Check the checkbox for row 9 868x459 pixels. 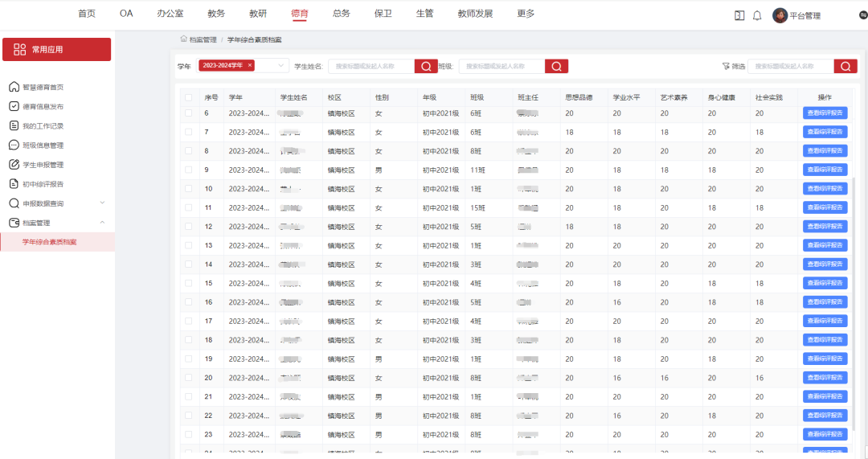click(x=188, y=170)
